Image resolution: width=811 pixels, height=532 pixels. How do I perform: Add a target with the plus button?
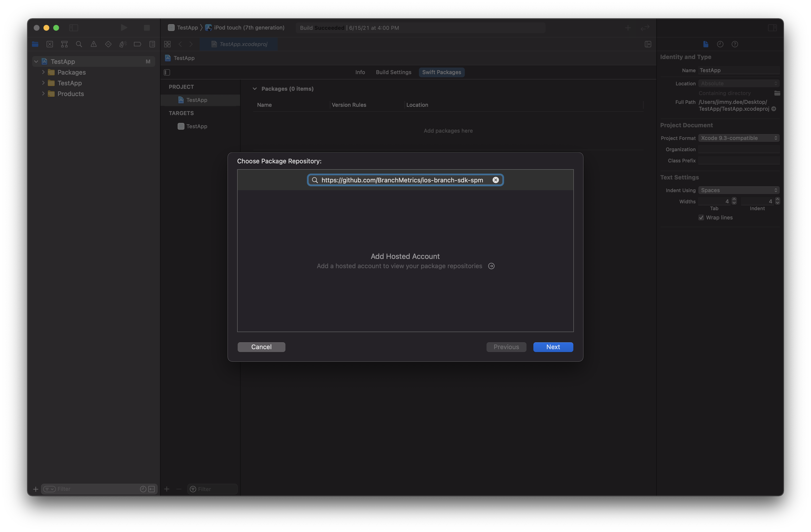(167, 489)
